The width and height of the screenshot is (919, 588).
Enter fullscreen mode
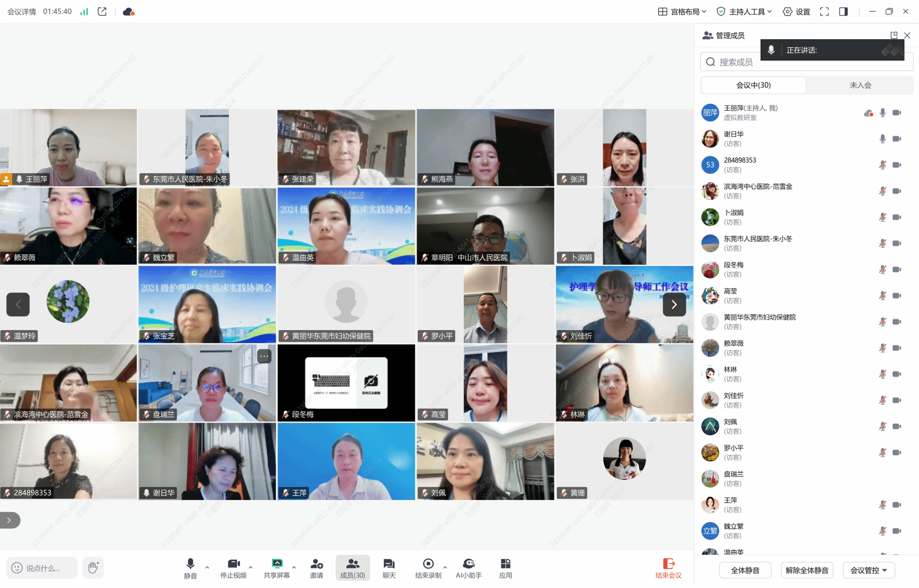pos(824,12)
